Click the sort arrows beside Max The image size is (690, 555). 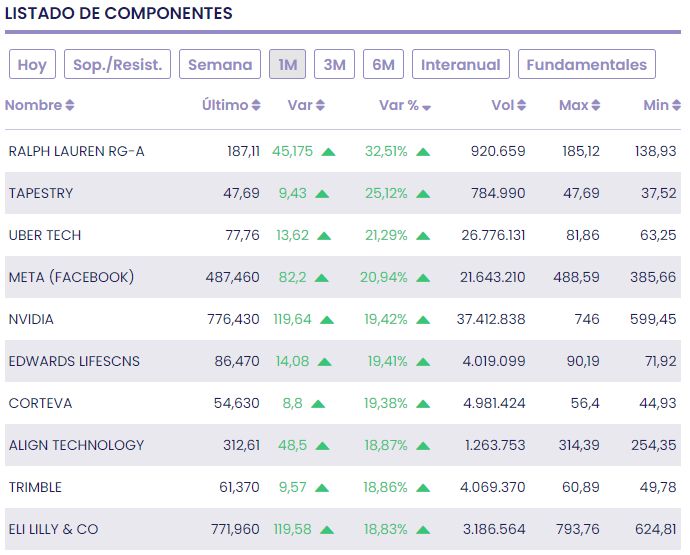(596, 106)
